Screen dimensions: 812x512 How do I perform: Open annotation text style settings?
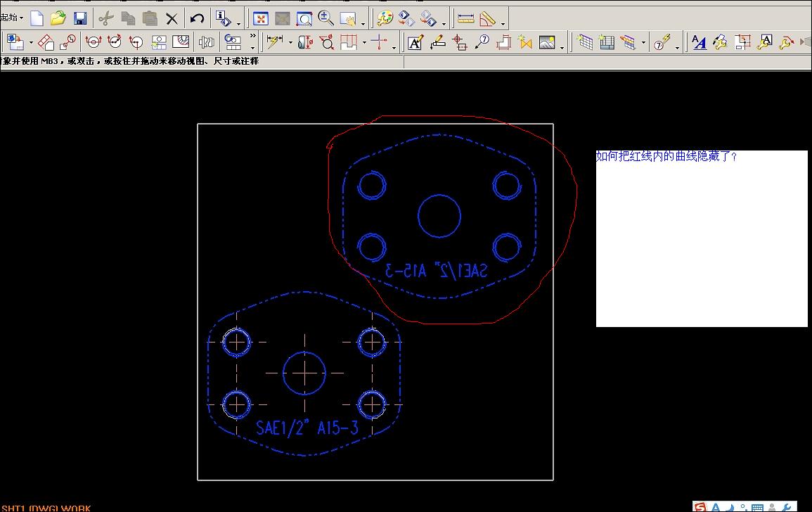(699, 42)
